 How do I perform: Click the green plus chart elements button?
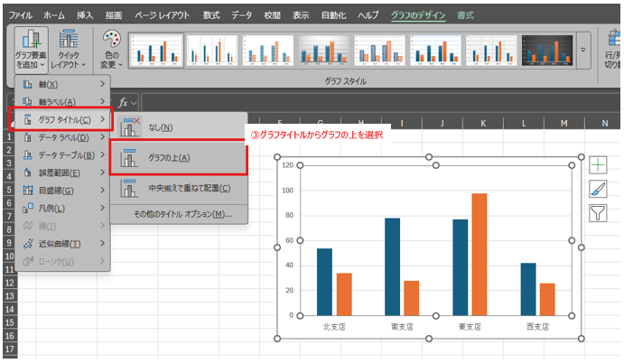(598, 165)
